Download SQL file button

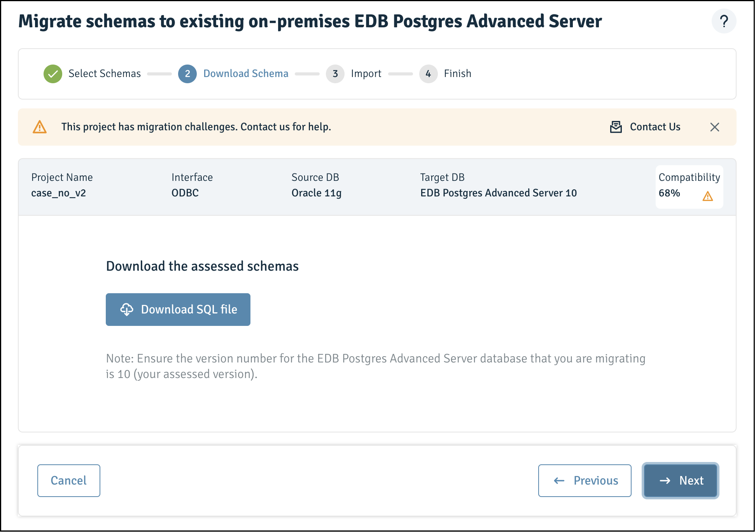point(178,310)
